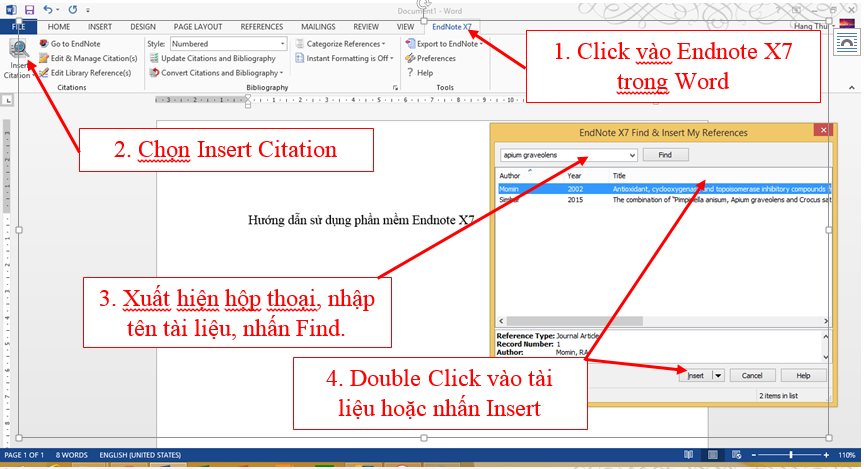Screen dimensions: 864x469
Task: Click the Insert button in the dialog
Action: pos(695,376)
